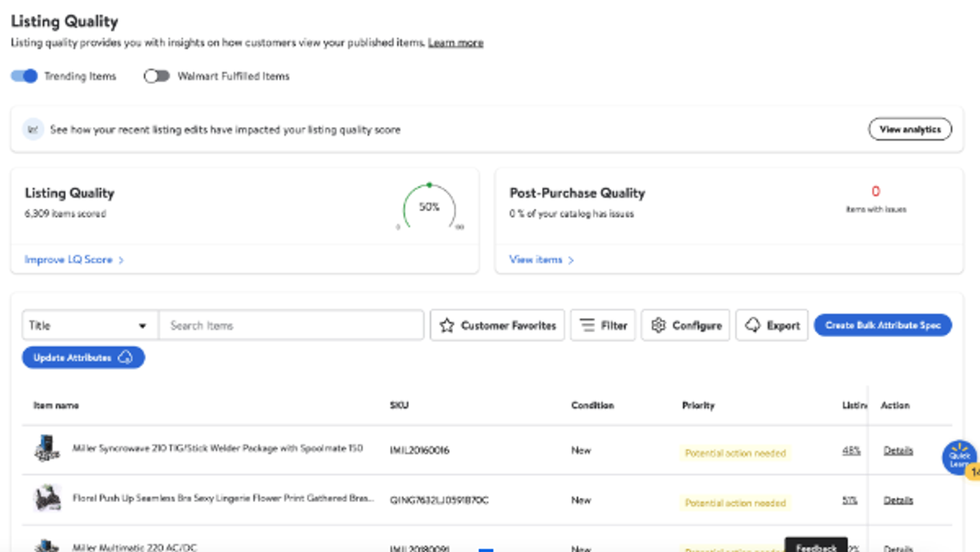
Task: Click the star icon on Customer Favorites
Action: click(x=447, y=326)
